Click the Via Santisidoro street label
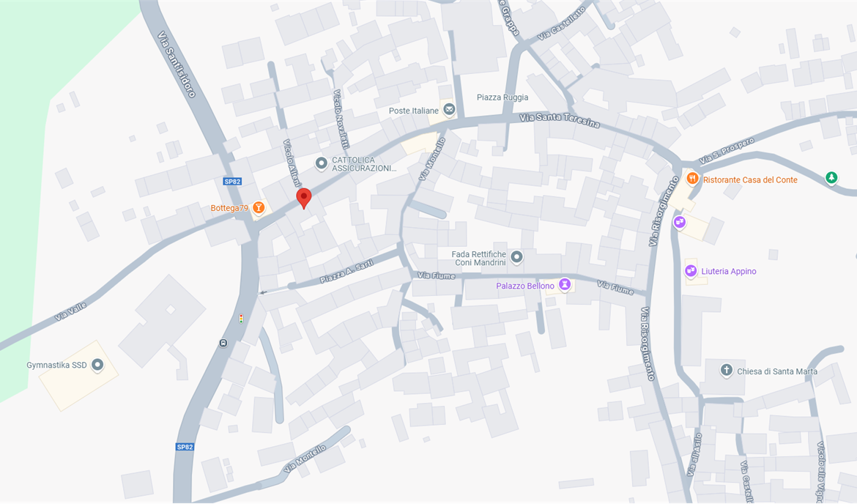 point(177,64)
